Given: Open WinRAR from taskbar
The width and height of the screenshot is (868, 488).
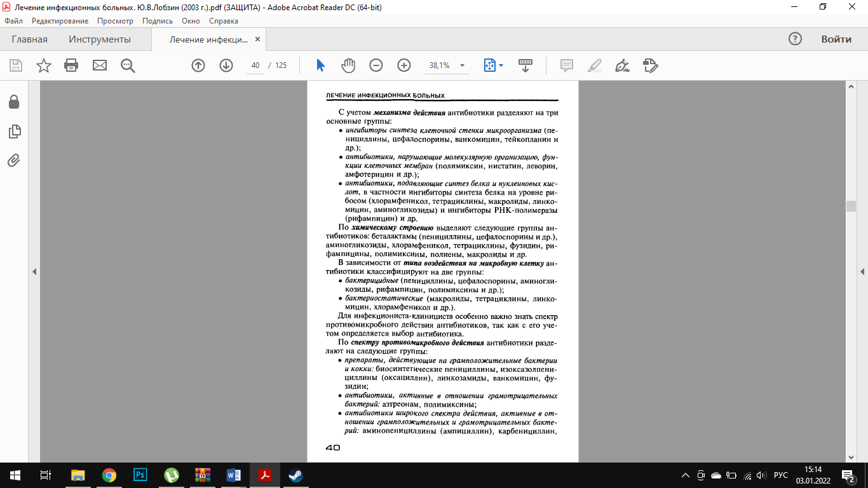Looking at the screenshot, I should 202,475.
